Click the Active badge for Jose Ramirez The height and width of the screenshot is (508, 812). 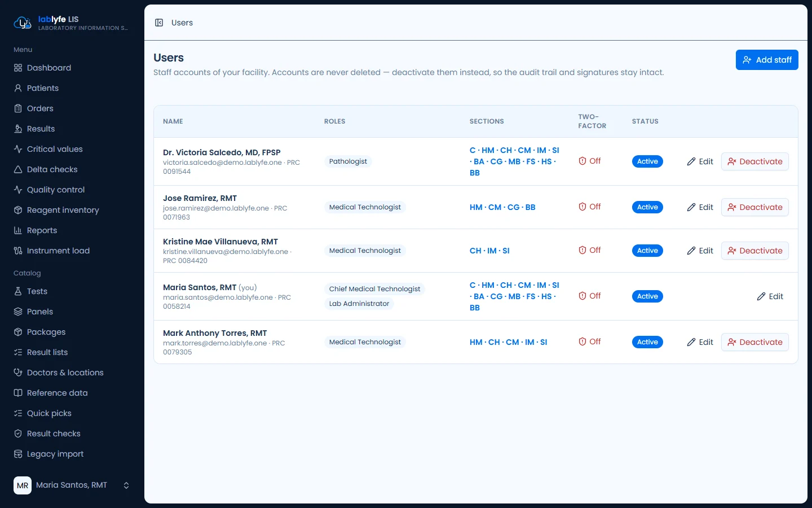[647, 207]
